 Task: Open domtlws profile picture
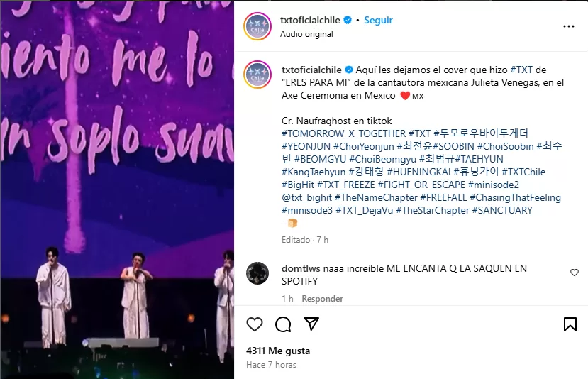pyautogui.click(x=257, y=273)
